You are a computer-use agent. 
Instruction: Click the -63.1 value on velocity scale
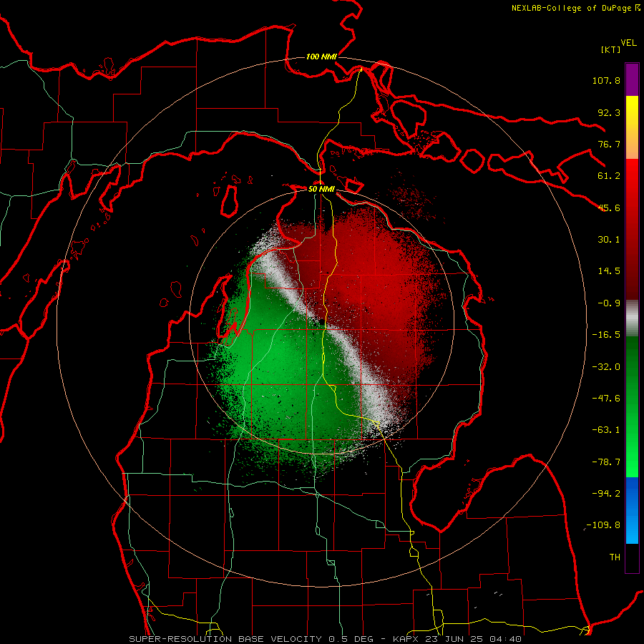(606, 430)
